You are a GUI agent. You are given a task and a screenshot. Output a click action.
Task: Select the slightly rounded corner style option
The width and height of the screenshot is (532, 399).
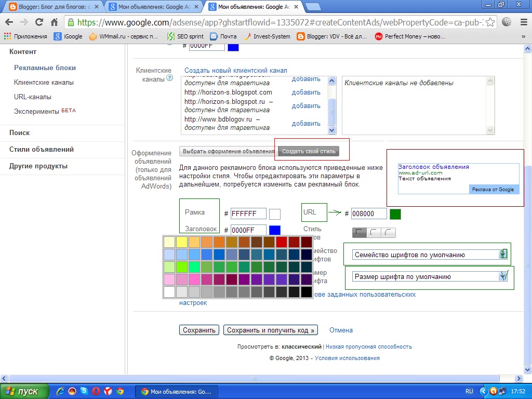(x=374, y=232)
